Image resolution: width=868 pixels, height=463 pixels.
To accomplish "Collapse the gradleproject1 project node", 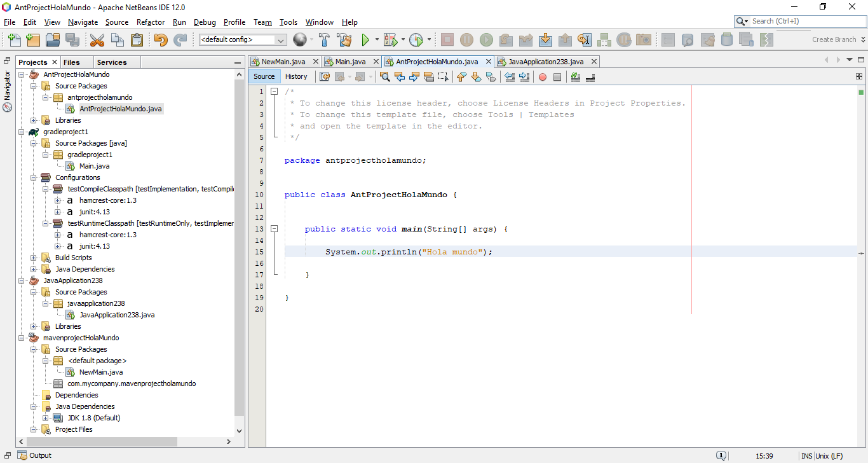I will click(x=20, y=131).
